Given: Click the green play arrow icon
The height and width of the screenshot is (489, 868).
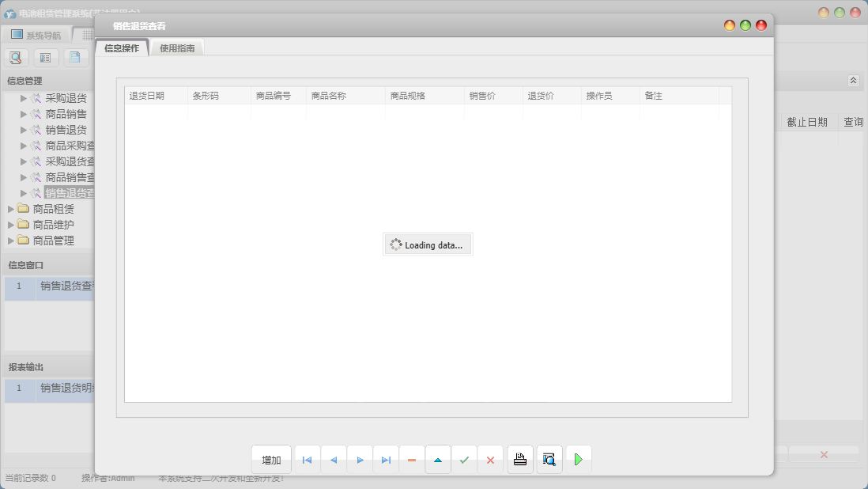Looking at the screenshot, I should (579, 460).
